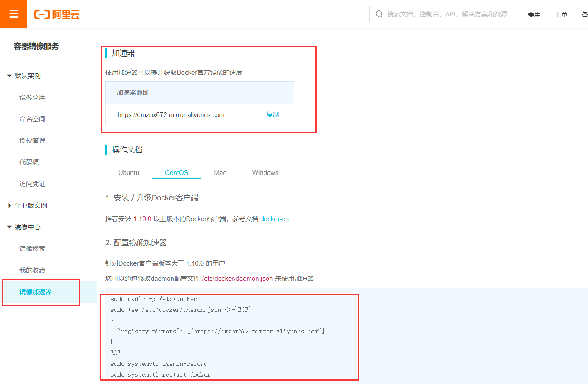Open 镜像仓库 in the sidebar

pyautogui.click(x=32, y=98)
